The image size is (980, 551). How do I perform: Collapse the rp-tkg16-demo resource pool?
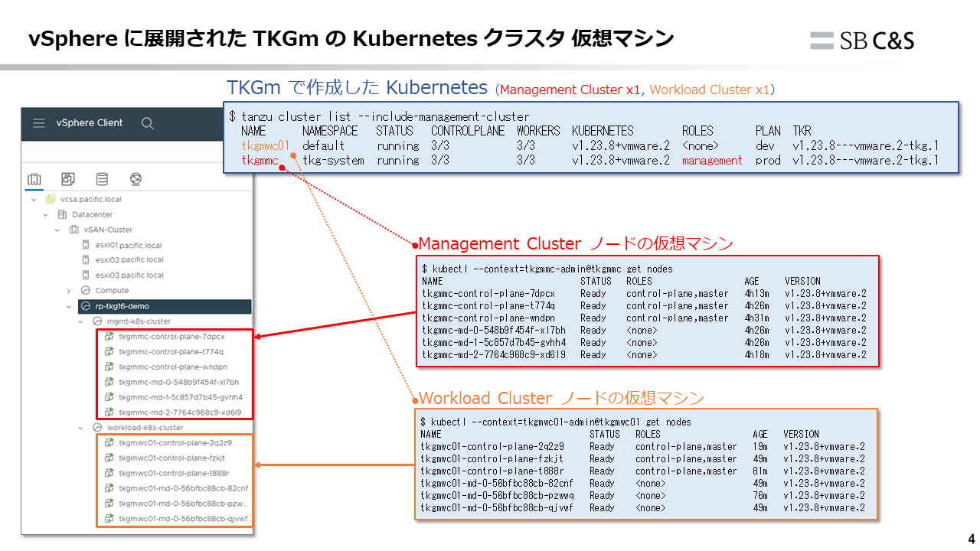tap(68, 306)
